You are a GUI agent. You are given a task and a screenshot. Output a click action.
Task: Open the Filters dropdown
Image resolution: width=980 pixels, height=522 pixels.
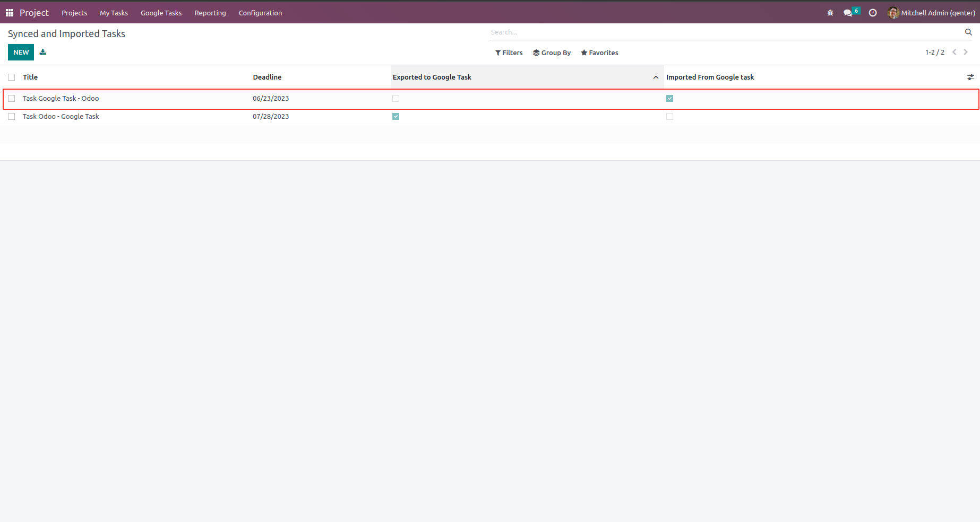tap(509, 53)
